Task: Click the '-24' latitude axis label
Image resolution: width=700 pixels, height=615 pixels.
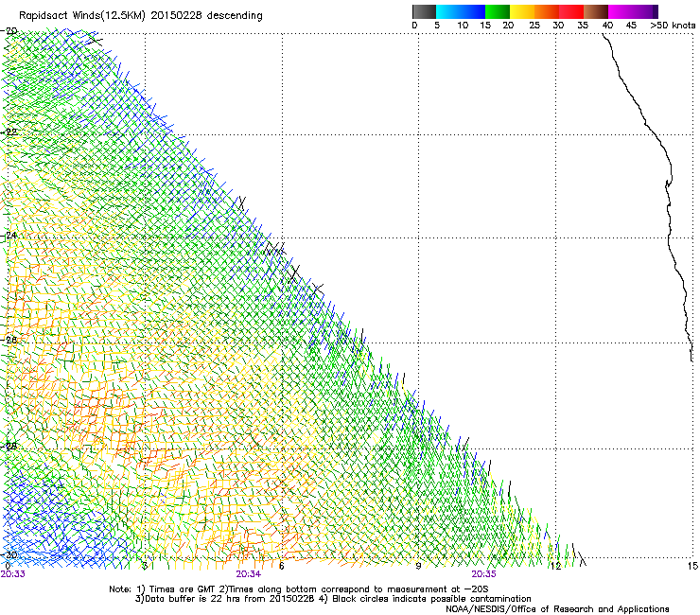Action: click(9, 236)
